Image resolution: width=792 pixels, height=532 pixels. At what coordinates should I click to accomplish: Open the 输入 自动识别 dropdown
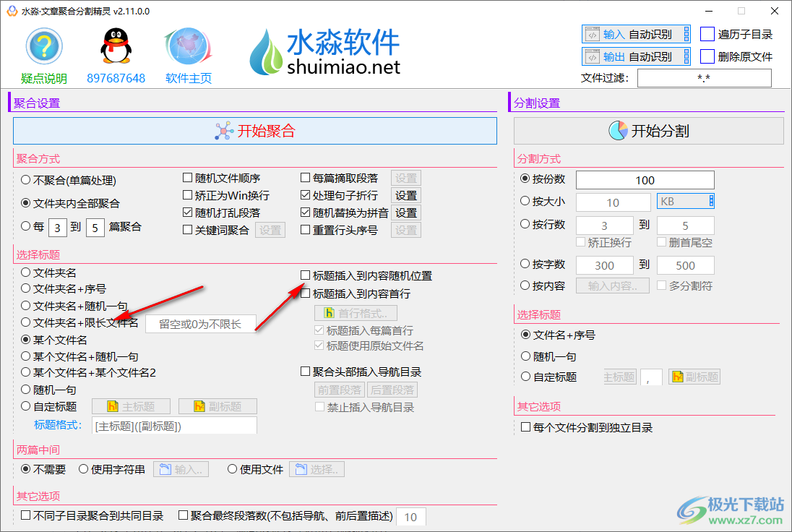(637, 35)
